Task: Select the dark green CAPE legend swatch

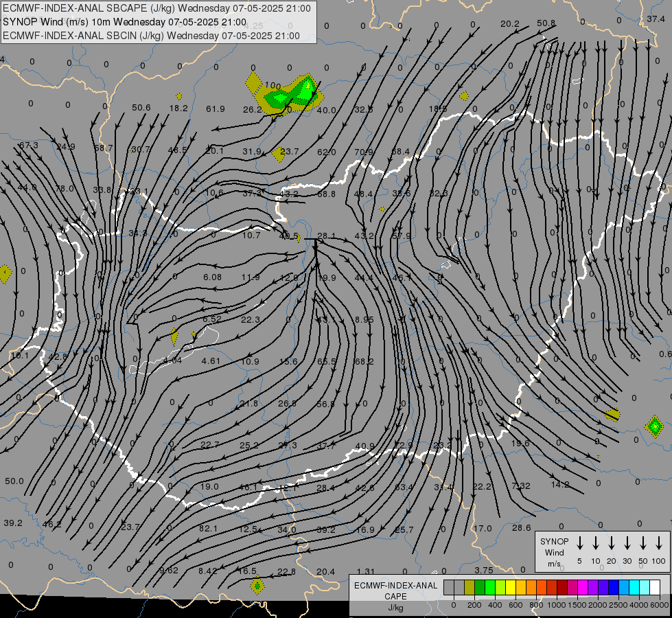Action: click(x=480, y=587)
